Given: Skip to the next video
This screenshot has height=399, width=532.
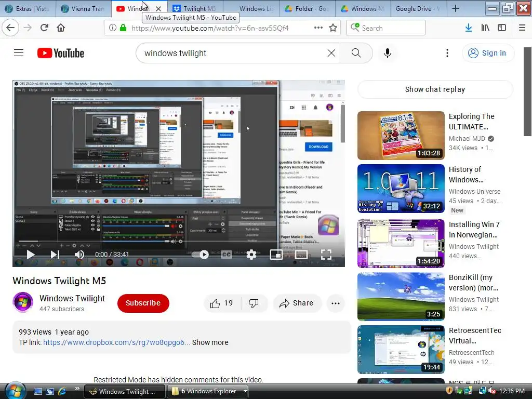Looking at the screenshot, I should (x=55, y=255).
